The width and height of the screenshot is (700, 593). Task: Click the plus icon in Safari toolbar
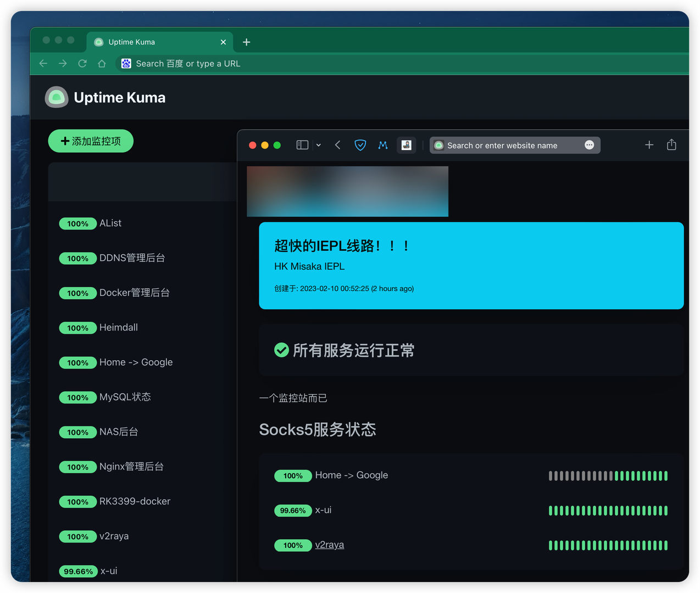[x=649, y=144]
